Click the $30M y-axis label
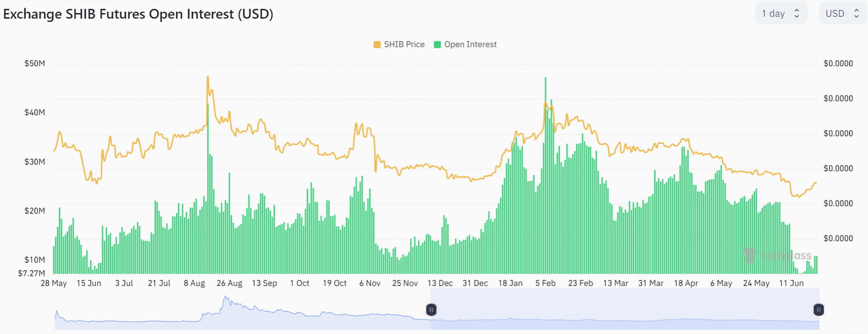 [35, 162]
